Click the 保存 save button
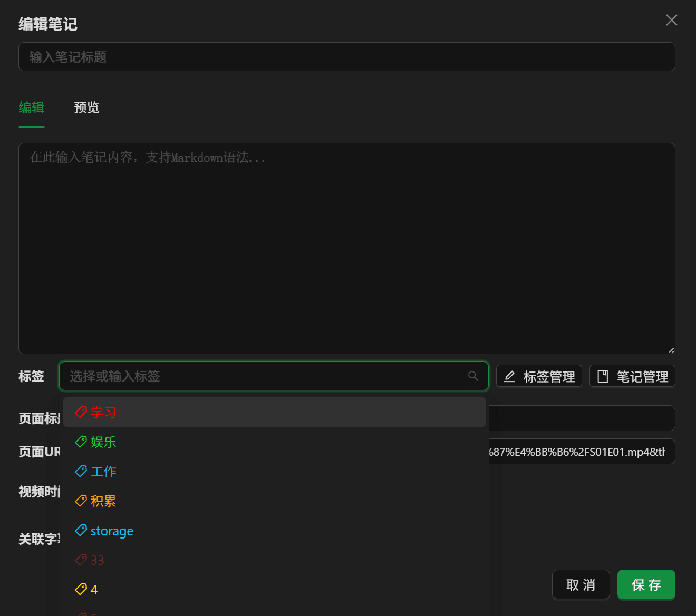Viewport: 696px width, 616px height. click(x=646, y=584)
